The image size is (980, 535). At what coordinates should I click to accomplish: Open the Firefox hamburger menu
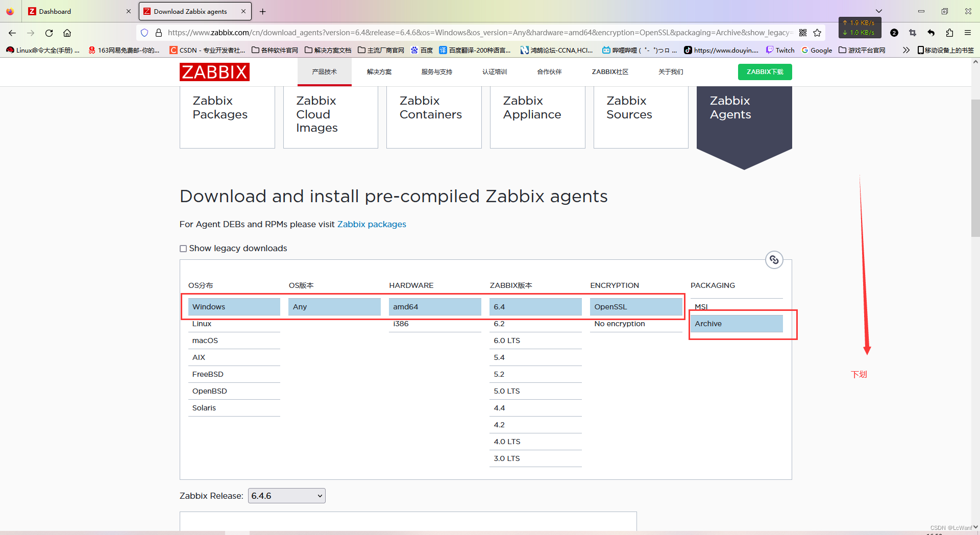coord(968,33)
